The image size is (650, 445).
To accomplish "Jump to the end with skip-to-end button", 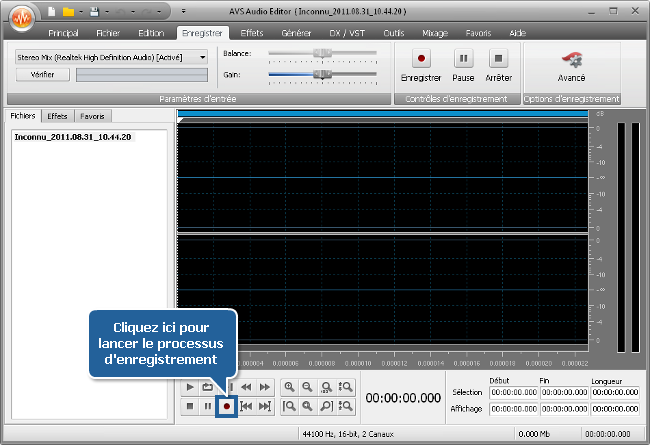I will click(265, 406).
